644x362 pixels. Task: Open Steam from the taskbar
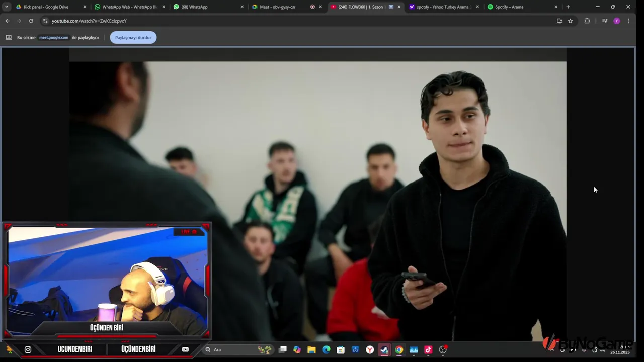click(x=384, y=349)
